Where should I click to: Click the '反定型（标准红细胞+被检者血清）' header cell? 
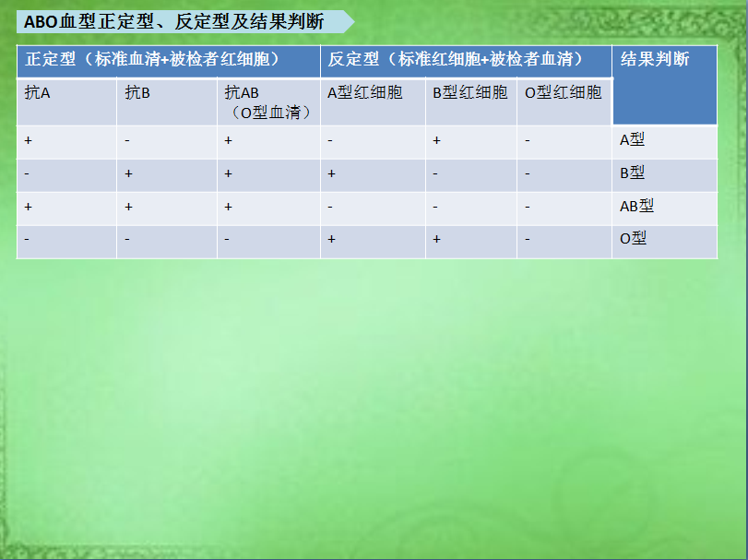point(466,62)
